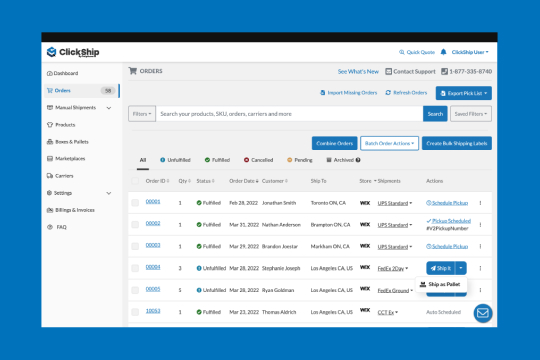Switch to the Pending tab
The image size is (540, 360).
300,160
